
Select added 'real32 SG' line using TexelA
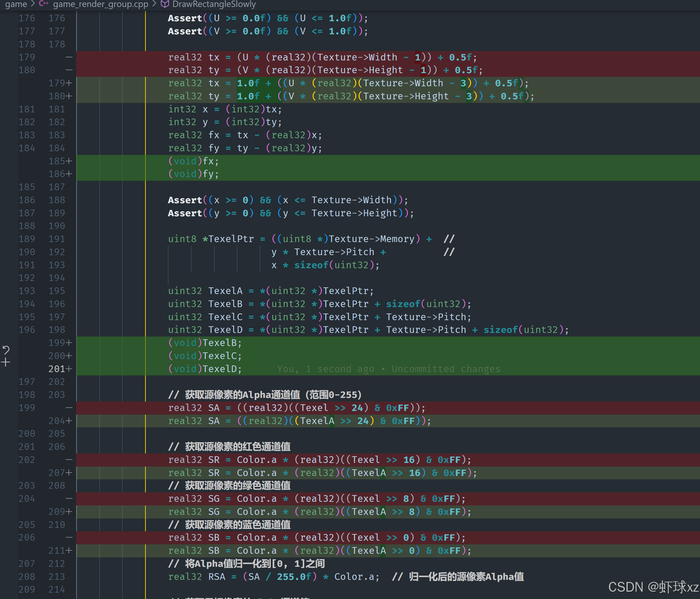(x=320, y=512)
